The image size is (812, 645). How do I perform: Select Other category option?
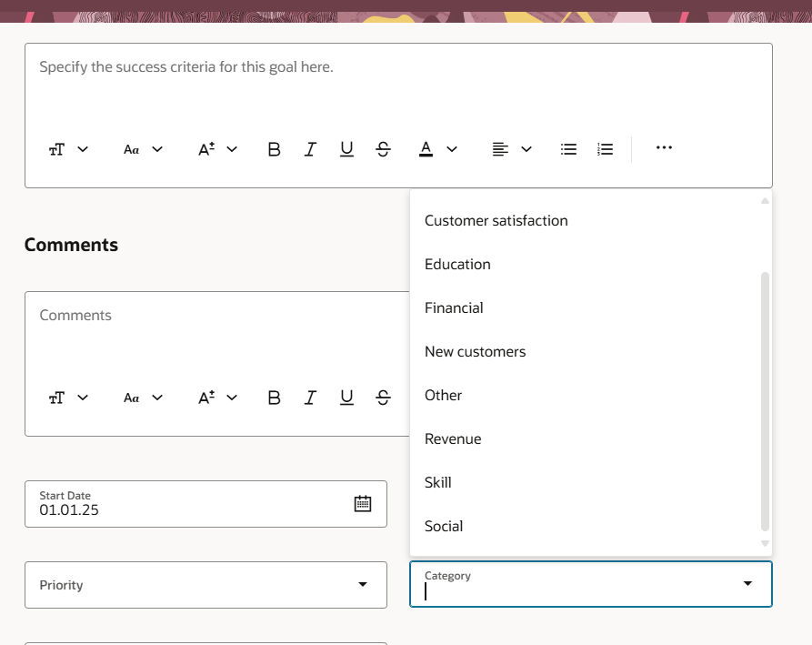586,396
